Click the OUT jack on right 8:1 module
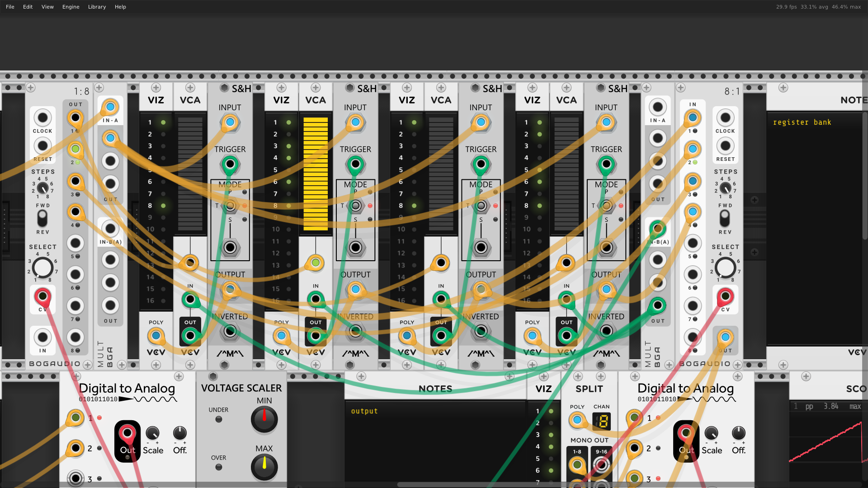Viewport: 868px width, 488px height. (x=725, y=337)
